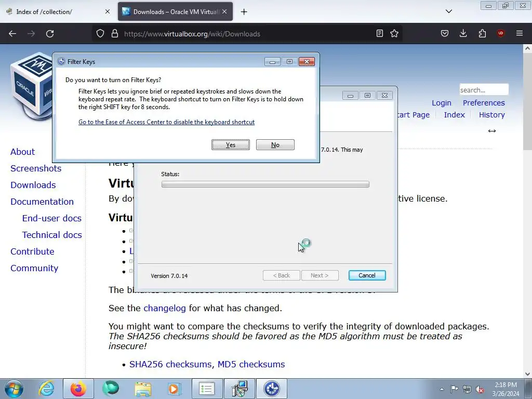Screen dimensions: 532x399
Task: Open a new tab with the plus button
Action: coord(244,12)
